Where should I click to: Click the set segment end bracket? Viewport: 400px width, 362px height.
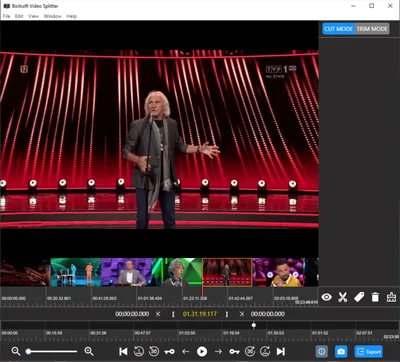[x=227, y=314]
